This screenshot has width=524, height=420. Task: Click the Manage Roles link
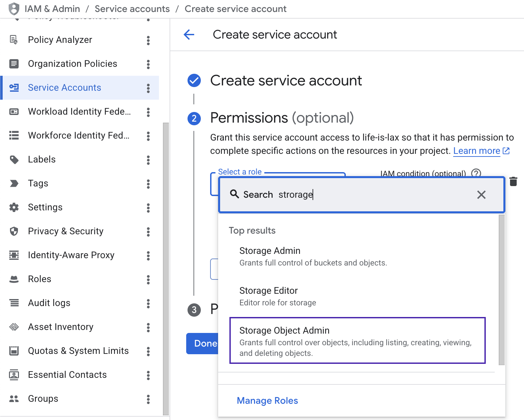[267, 401]
